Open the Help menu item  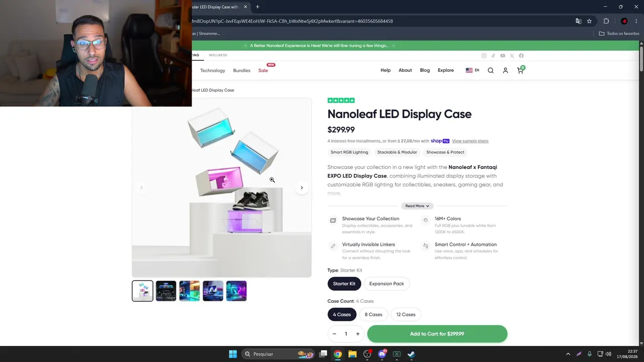coord(385,70)
